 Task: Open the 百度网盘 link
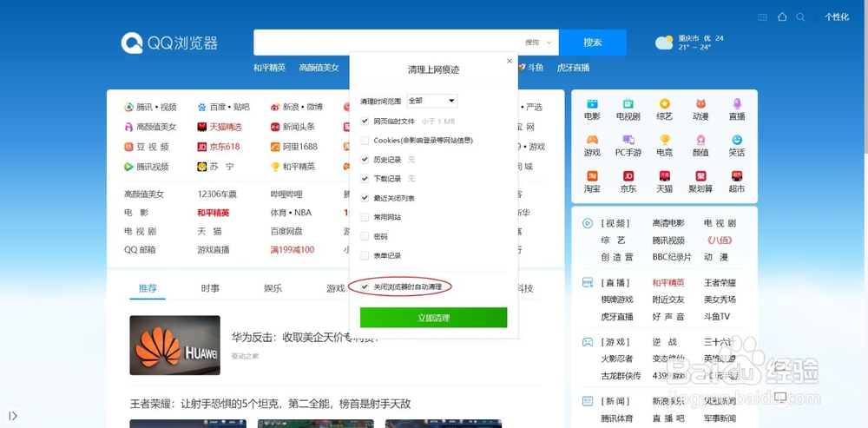(x=286, y=231)
